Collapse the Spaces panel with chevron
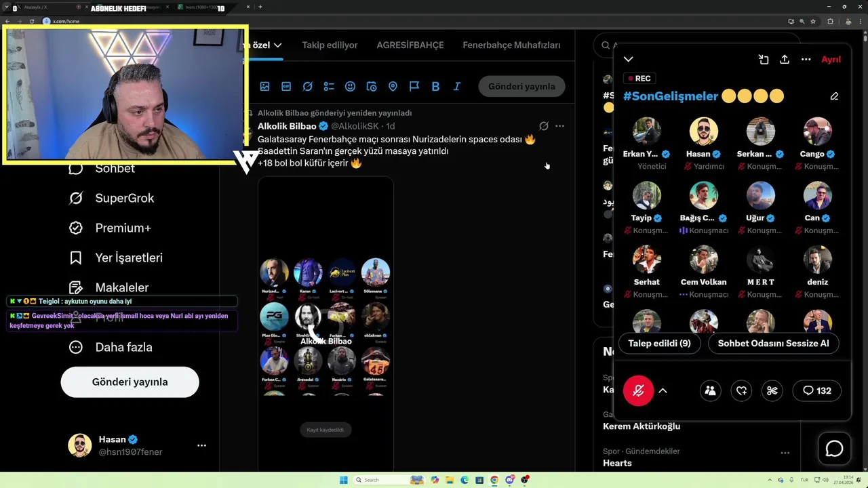Screen dimensions: 868x488 (x=629, y=60)
